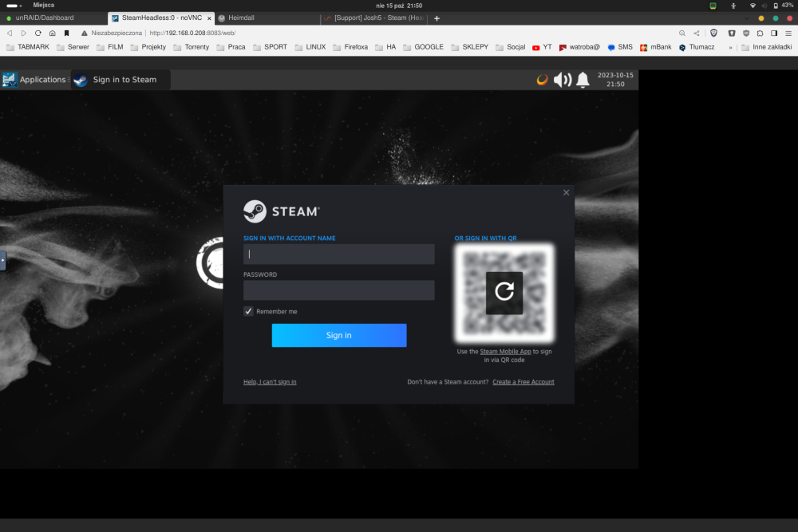Click the battery indicator showing 43%
The width and height of the screenshot is (798, 532).
point(783,5)
